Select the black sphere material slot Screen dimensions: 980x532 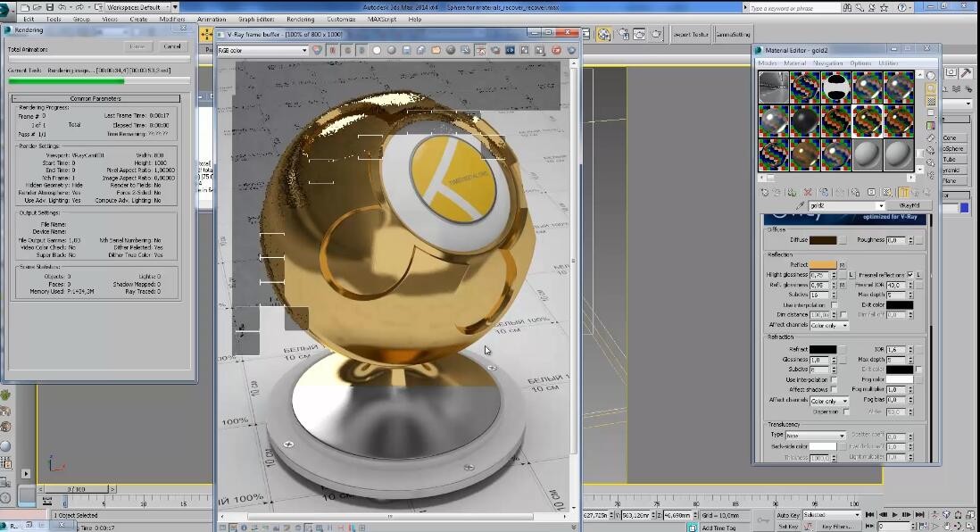[x=804, y=120]
